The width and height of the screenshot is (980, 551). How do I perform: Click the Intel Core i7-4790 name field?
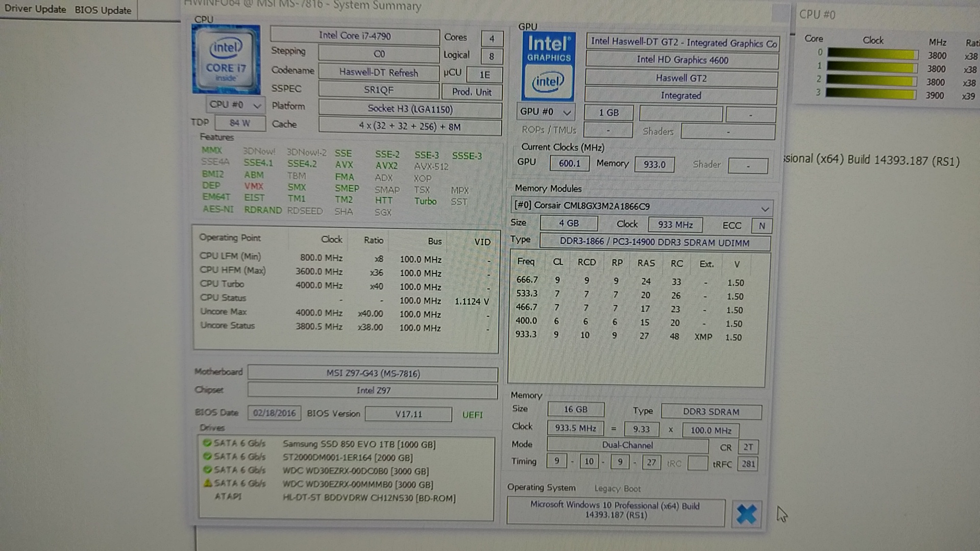click(x=354, y=36)
